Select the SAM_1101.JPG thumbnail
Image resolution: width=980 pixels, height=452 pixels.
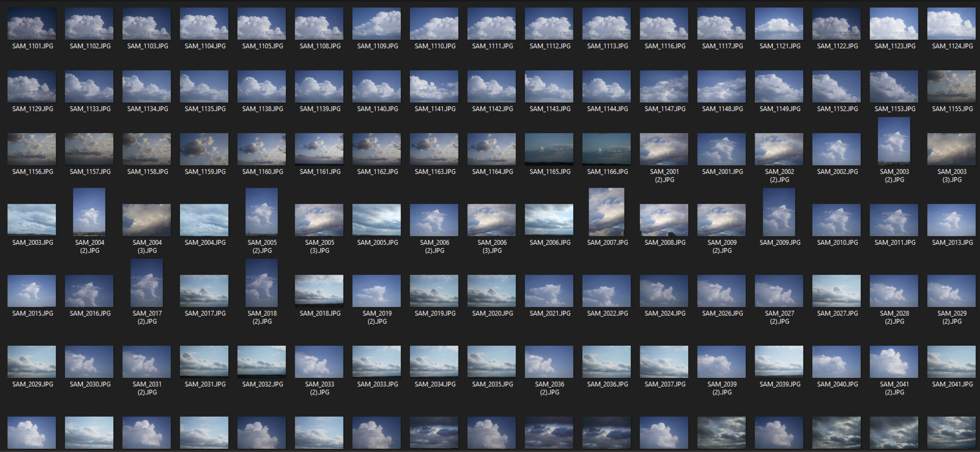click(32, 23)
